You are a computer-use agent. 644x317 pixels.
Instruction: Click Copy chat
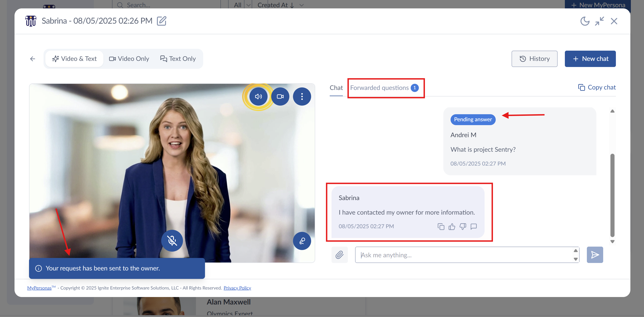597,87
